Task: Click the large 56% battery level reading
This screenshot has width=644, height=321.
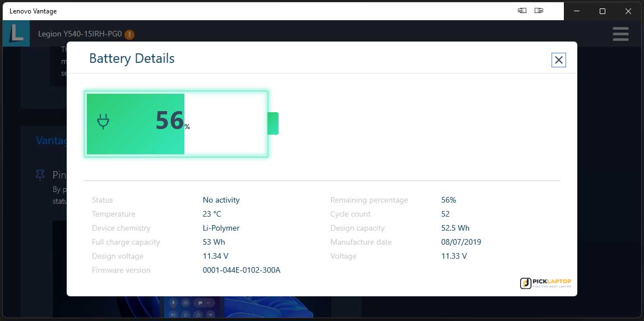Action: click(173, 121)
